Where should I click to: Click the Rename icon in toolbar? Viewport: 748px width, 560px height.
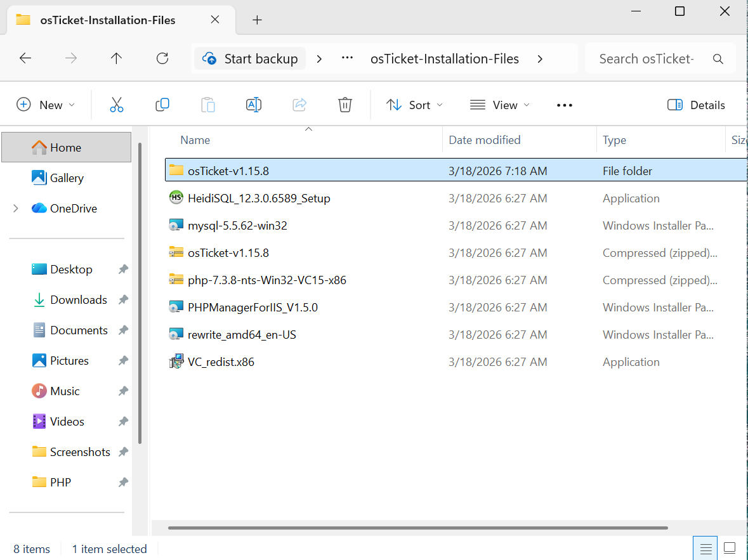pyautogui.click(x=253, y=105)
